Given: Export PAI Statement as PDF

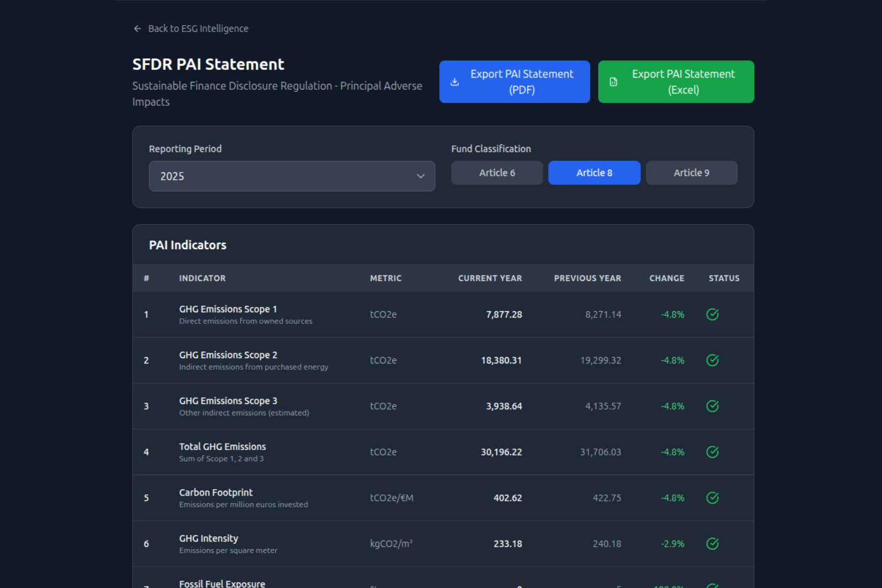Looking at the screenshot, I should [x=514, y=82].
